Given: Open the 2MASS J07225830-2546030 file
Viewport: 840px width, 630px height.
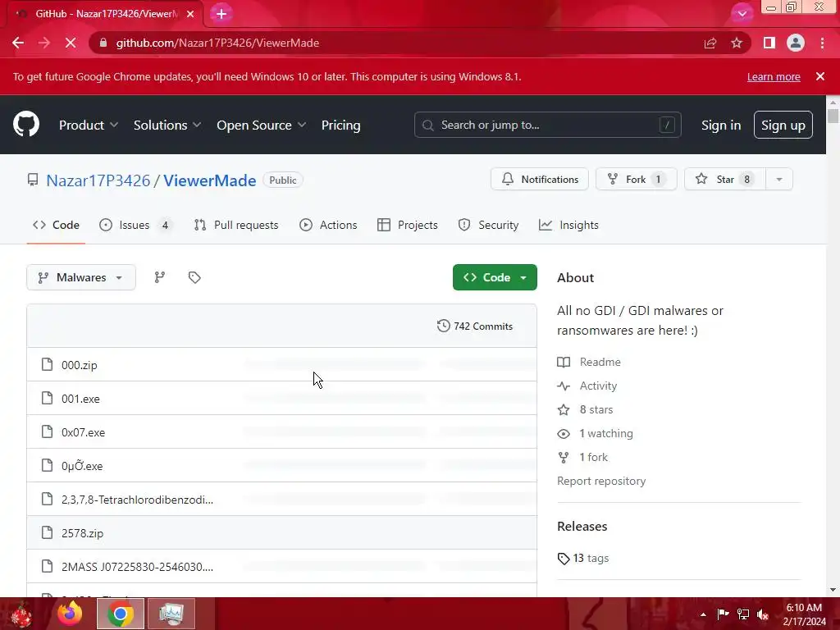Looking at the screenshot, I should click(x=137, y=567).
